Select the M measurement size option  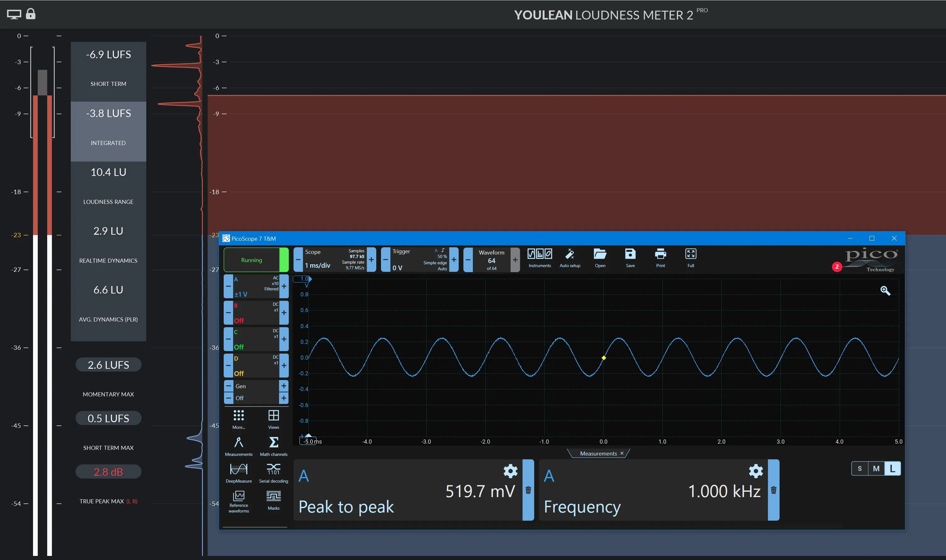(876, 469)
